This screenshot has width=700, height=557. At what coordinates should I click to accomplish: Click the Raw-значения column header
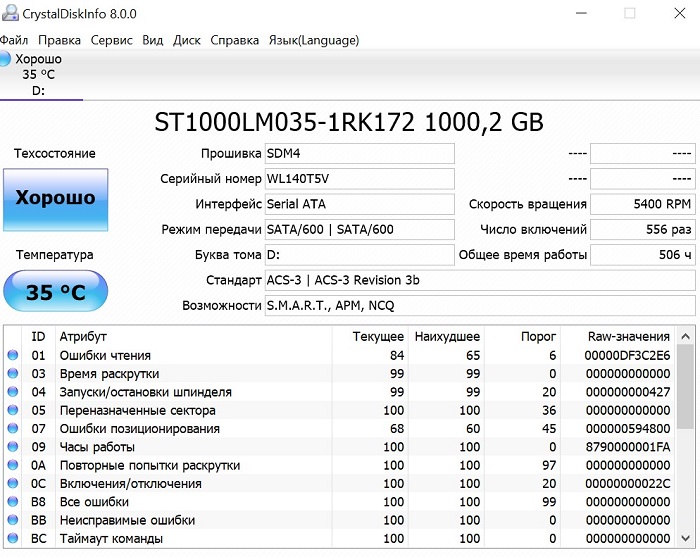629,336
